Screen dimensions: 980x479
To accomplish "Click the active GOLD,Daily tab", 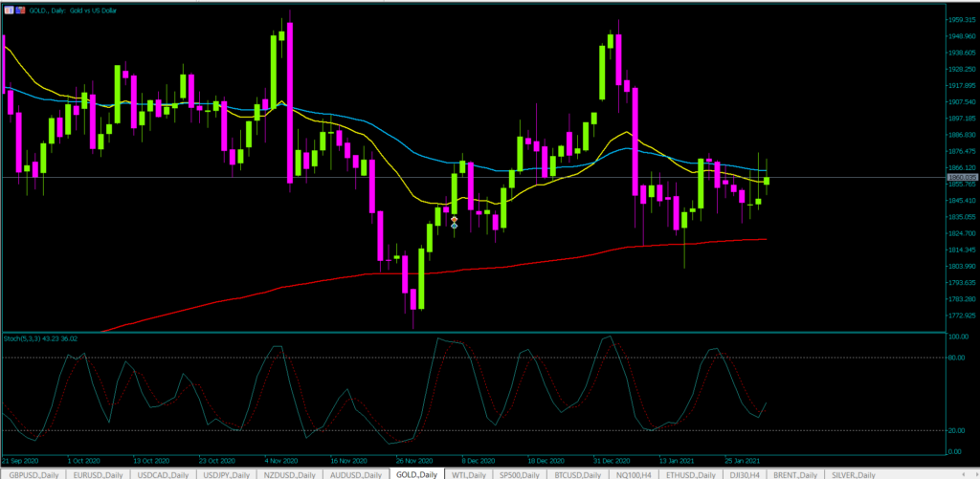I will point(417,474).
